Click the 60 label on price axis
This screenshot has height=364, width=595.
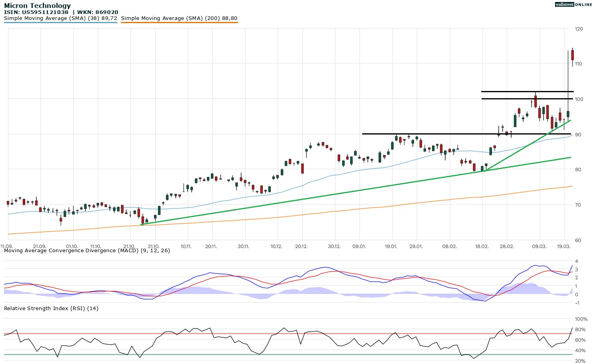(x=578, y=240)
